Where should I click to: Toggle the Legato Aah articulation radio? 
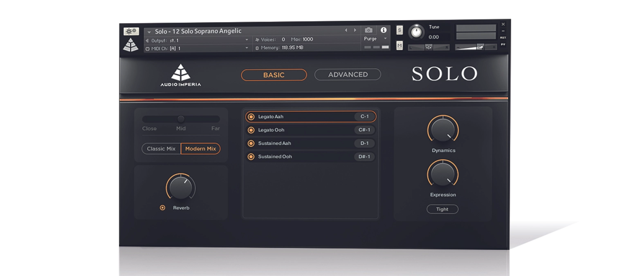pos(251,117)
